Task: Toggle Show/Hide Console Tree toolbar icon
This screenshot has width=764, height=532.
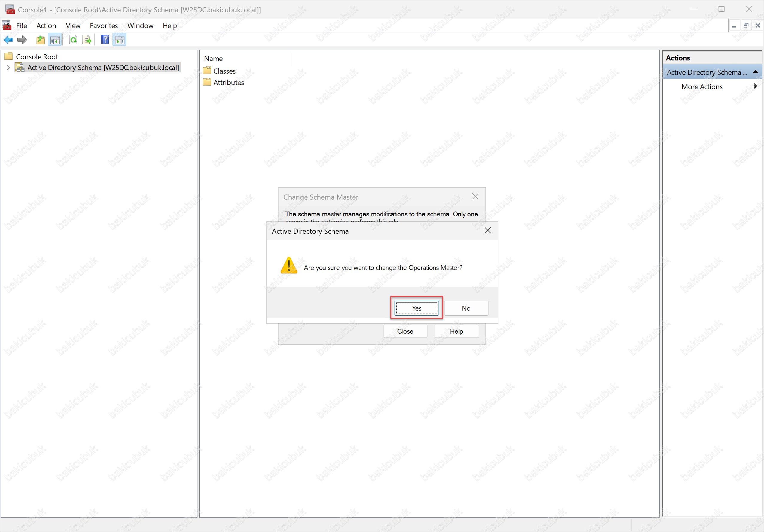Action: point(55,40)
